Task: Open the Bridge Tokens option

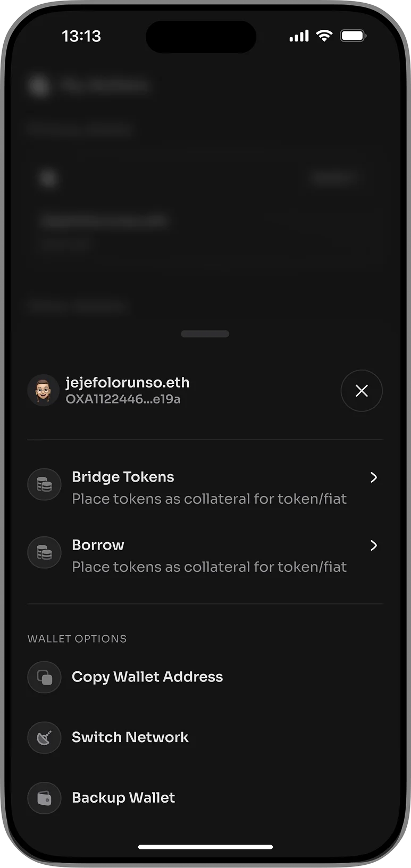Action: (205, 487)
